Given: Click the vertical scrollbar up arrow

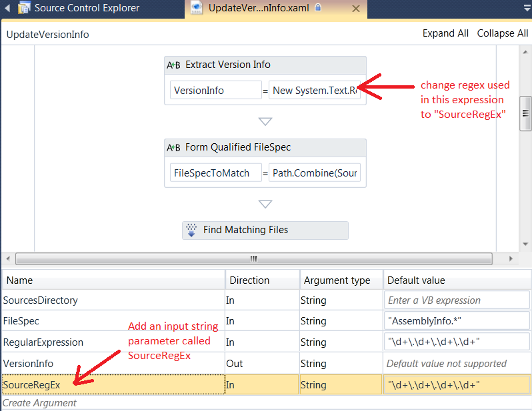Looking at the screenshot, I should (525, 52).
